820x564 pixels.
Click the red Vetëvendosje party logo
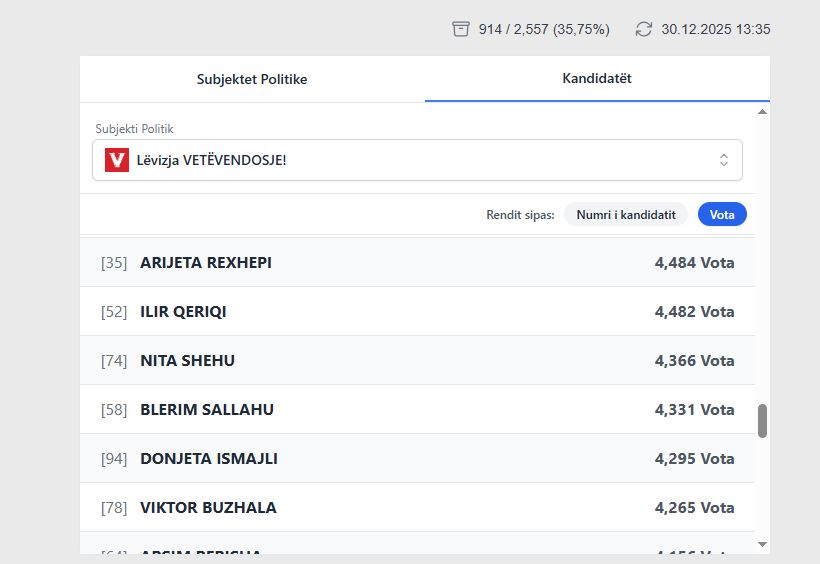click(117, 160)
